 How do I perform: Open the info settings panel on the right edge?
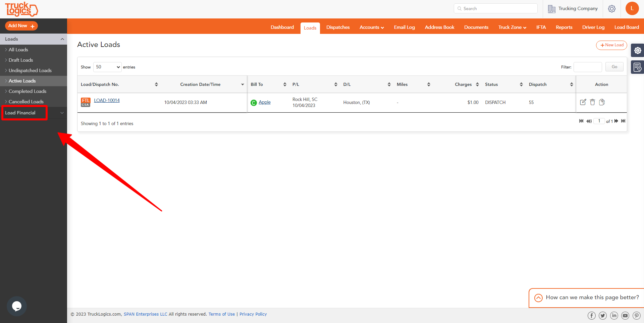pyautogui.click(x=638, y=50)
